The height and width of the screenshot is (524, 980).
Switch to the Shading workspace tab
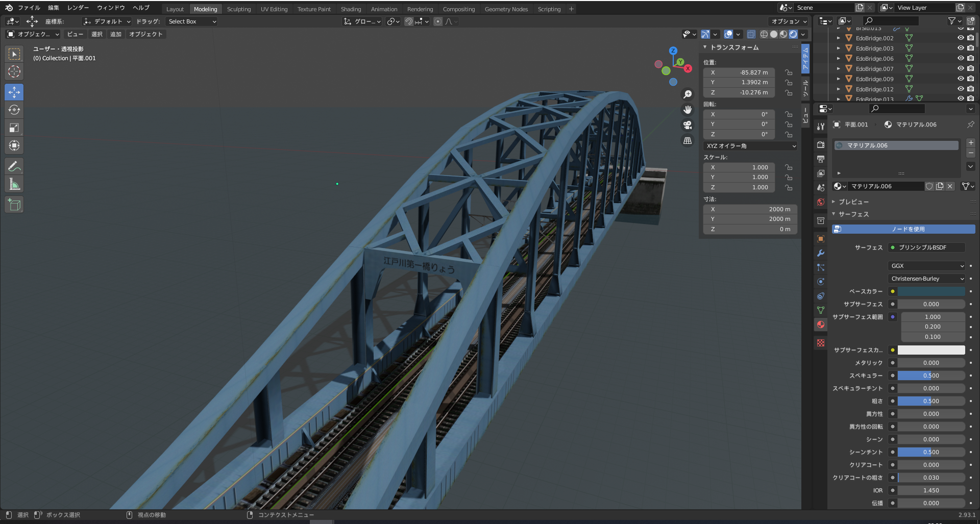351,9
